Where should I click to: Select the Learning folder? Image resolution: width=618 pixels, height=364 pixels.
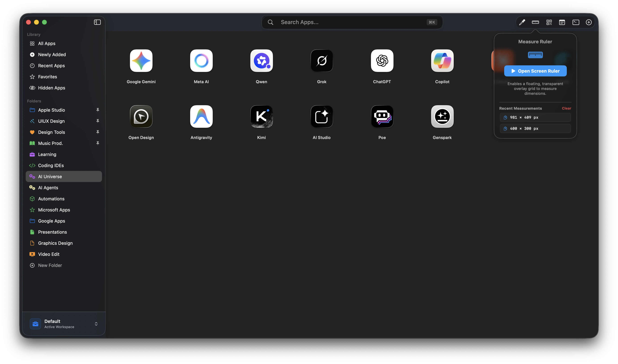pyautogui.click(x=64, y=154)
